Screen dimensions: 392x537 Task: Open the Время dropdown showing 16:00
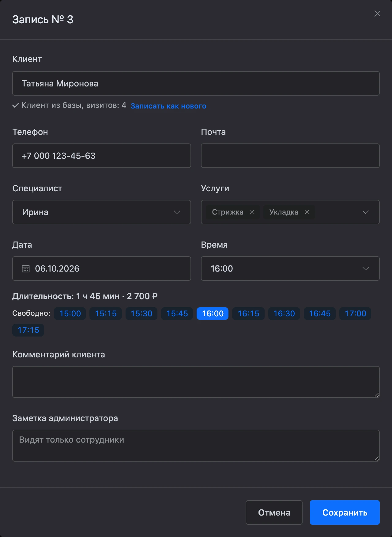(290, 268)
